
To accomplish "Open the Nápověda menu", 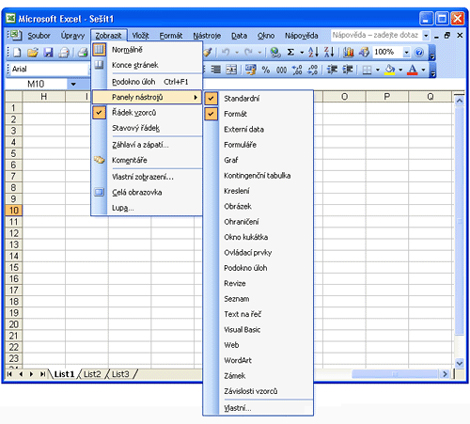I will tap(301, 36).
